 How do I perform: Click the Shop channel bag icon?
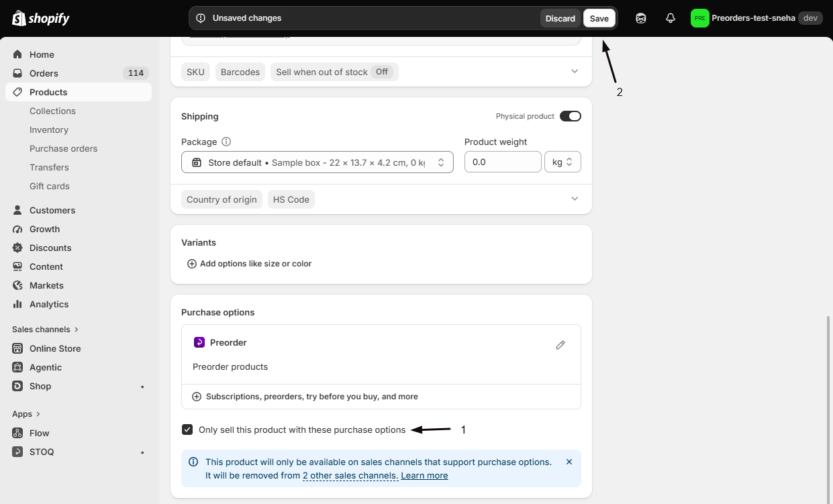click(17, 386)
